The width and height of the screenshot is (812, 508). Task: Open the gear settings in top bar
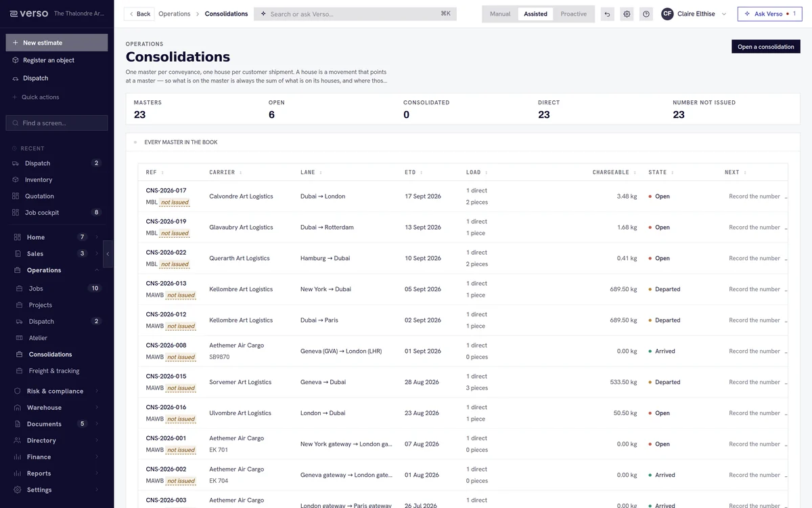[627, 14]
